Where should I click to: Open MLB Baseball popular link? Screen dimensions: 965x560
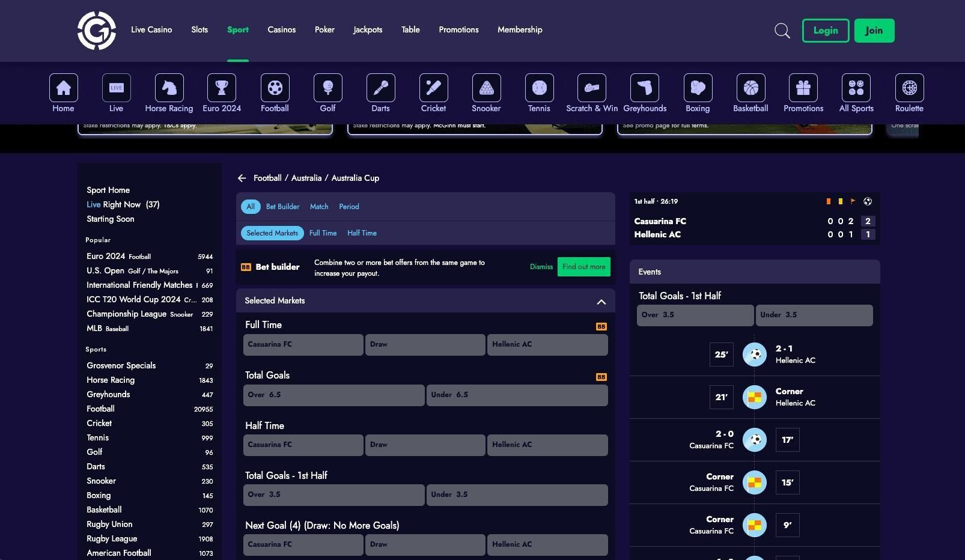pos(150,328)
